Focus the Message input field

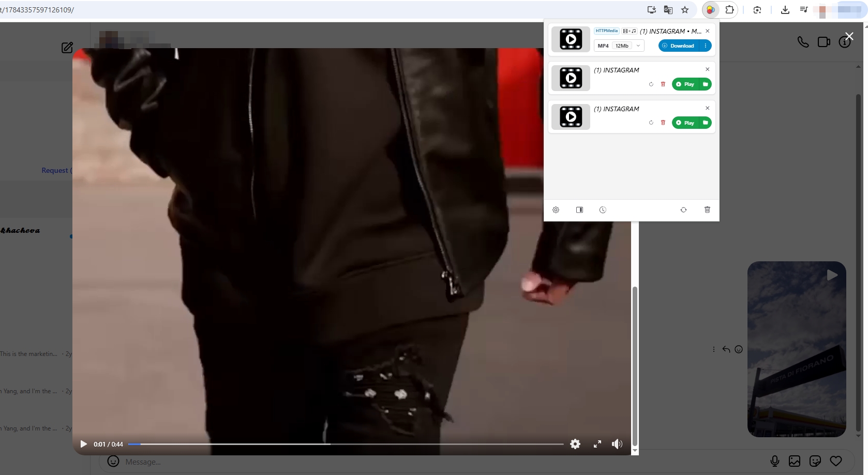point(440,462)
